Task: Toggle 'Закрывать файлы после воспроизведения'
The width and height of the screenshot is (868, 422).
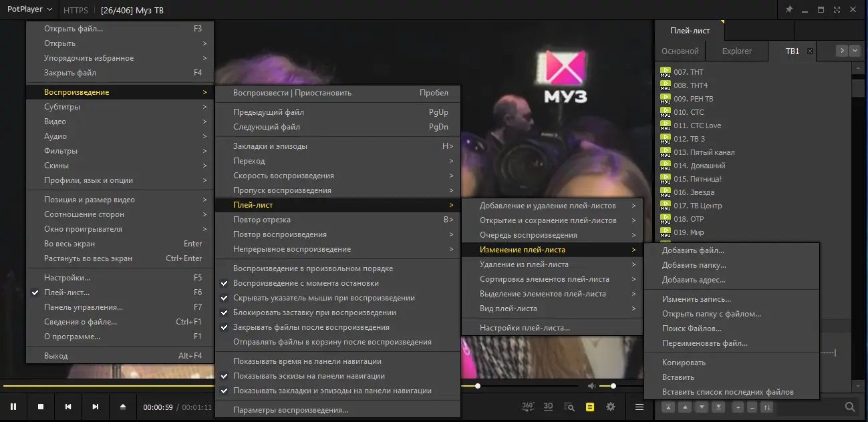Action: [337, 327]
